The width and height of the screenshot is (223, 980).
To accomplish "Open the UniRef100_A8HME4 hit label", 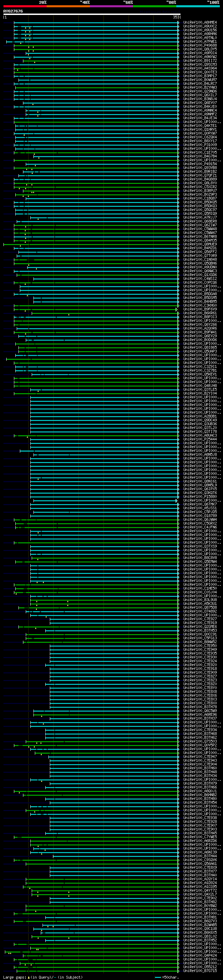I will pyautogui.click(x=200, y=23).
